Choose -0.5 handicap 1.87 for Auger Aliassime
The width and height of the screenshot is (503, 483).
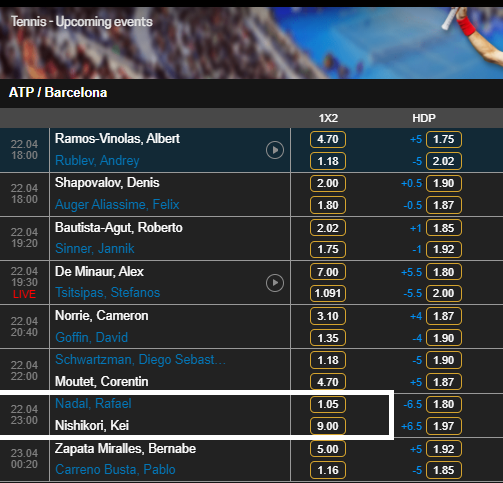pyautogui.click(x=444, y=205)
